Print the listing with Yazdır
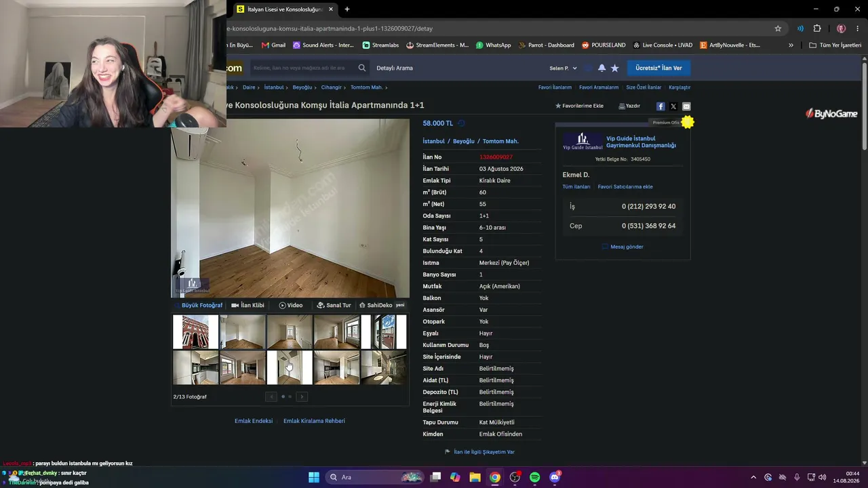Image resolution: width=868 pixels, height=488 pixels. coord(629,106)
